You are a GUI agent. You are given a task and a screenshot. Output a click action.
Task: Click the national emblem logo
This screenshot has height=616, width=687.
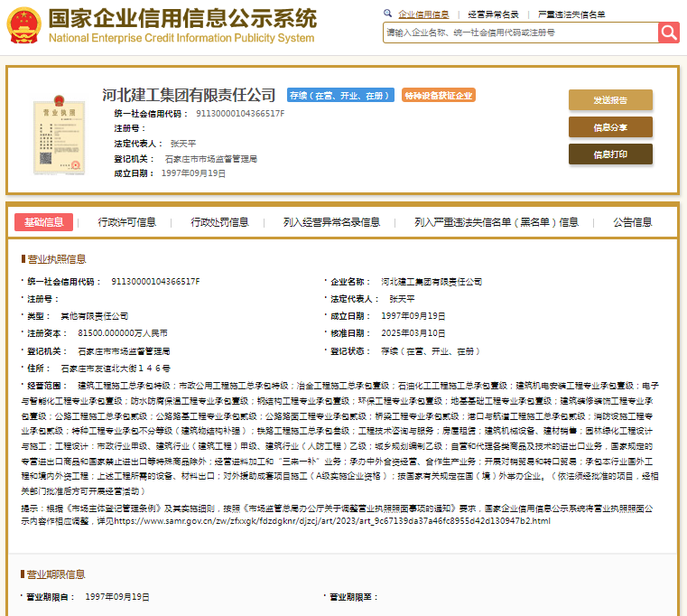[24, 25]
